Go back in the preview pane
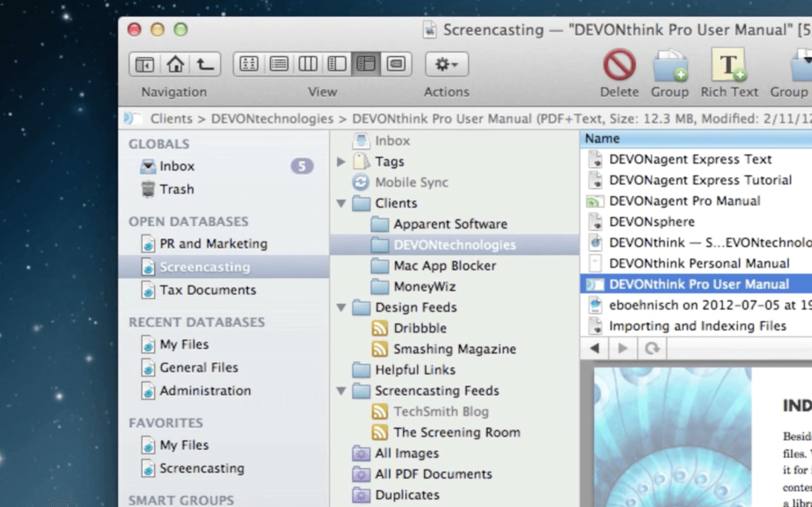The height and width of the screenshot is (507, 812). point(595,348)
